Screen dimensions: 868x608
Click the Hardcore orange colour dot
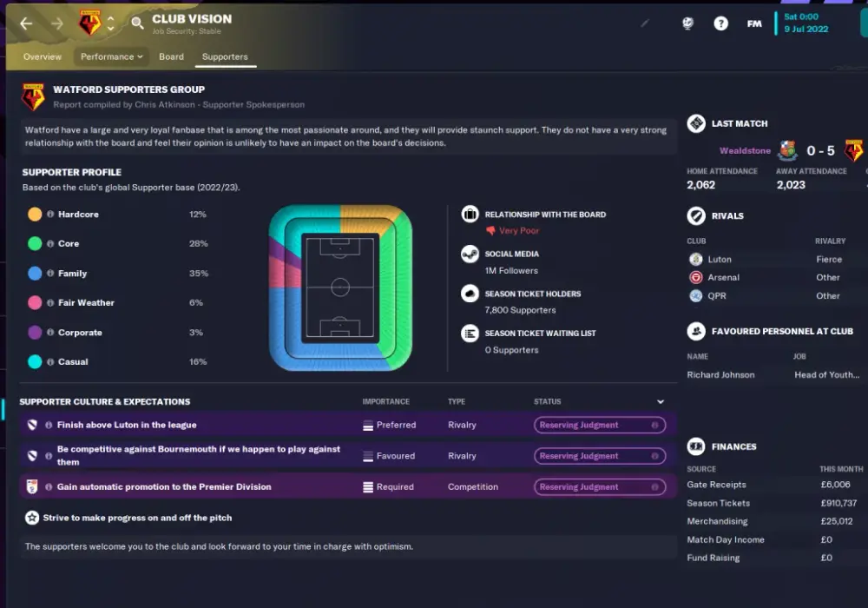[35, 215]
